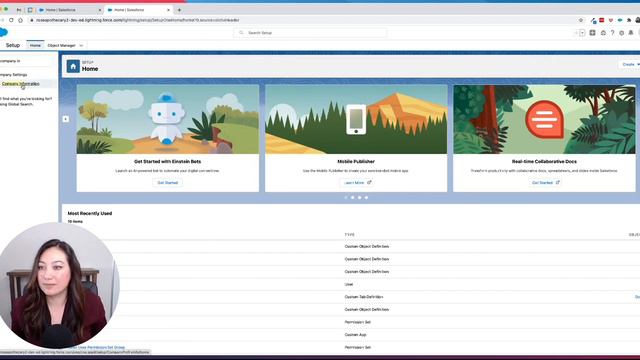640x360 pixels.
Task: Click the TYPE column header
Action: (x=349, y=235)
